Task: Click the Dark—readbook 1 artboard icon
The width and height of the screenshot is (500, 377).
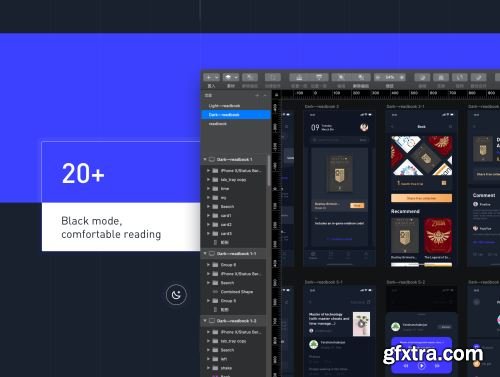Action: coord(212,159)
